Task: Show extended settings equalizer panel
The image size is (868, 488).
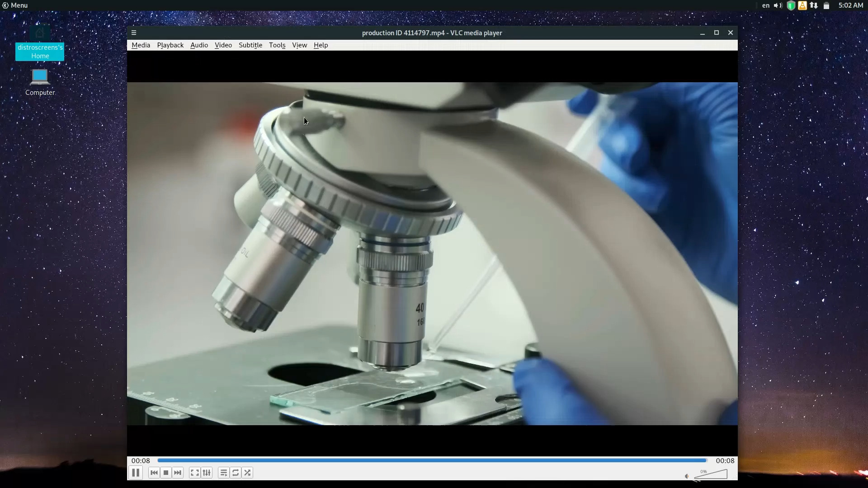Action: point(207,473)
